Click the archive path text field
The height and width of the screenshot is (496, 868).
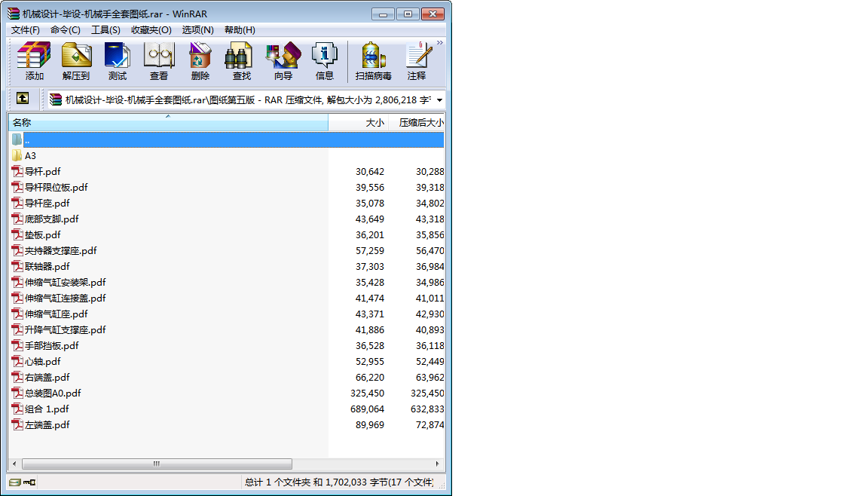[x=248, y=100]
